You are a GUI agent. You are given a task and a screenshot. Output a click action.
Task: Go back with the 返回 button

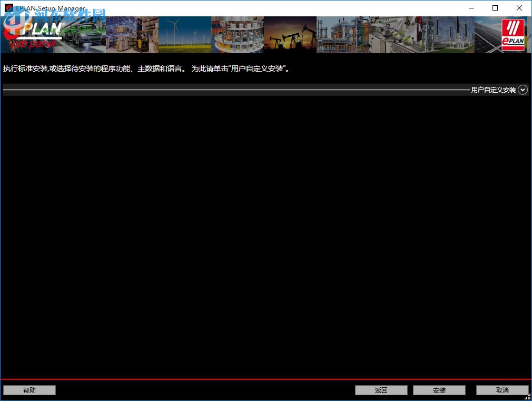(x=381, y=390)
